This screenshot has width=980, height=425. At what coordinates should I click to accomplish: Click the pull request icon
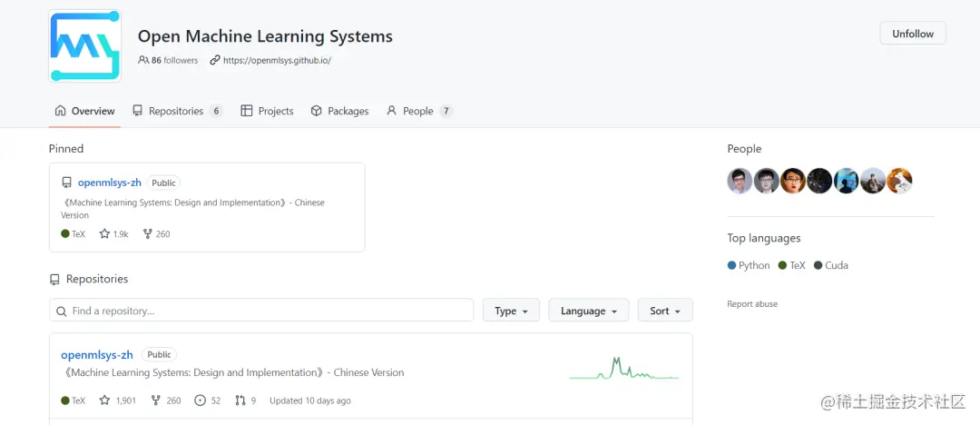point(240,400)
